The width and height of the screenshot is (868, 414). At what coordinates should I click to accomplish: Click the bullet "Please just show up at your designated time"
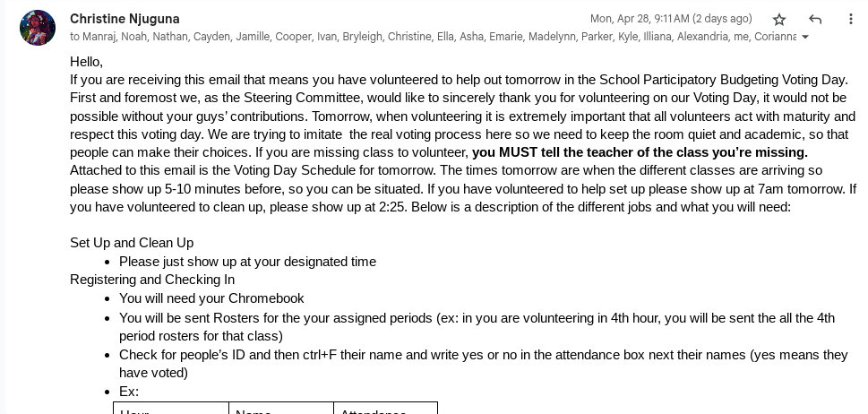point(247,262)
